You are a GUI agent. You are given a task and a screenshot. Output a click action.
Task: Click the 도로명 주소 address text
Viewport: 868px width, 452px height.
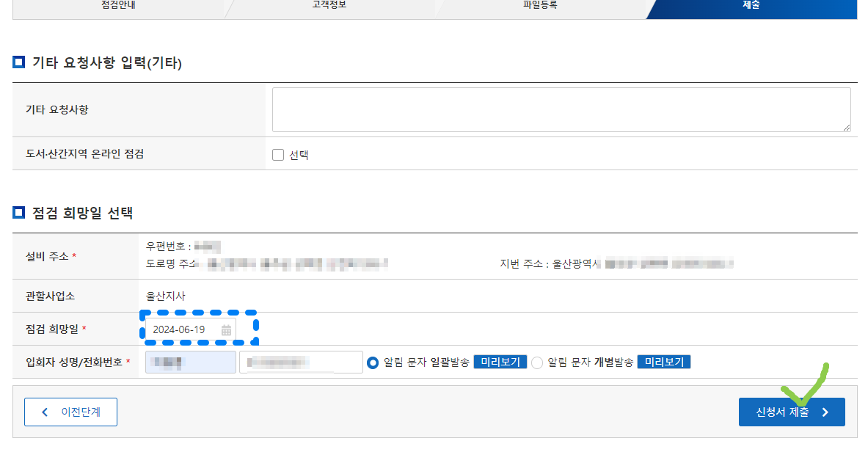(x=267, y=263)
